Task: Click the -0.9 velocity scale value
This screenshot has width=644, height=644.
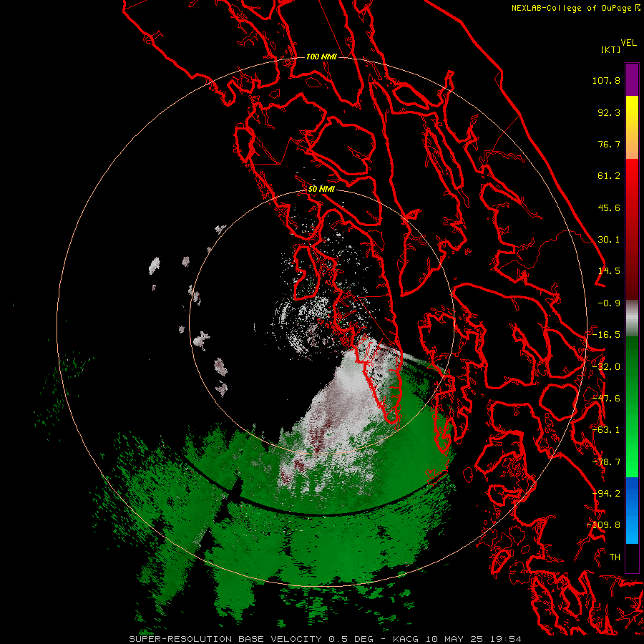Action: click(x=609, y=303)
